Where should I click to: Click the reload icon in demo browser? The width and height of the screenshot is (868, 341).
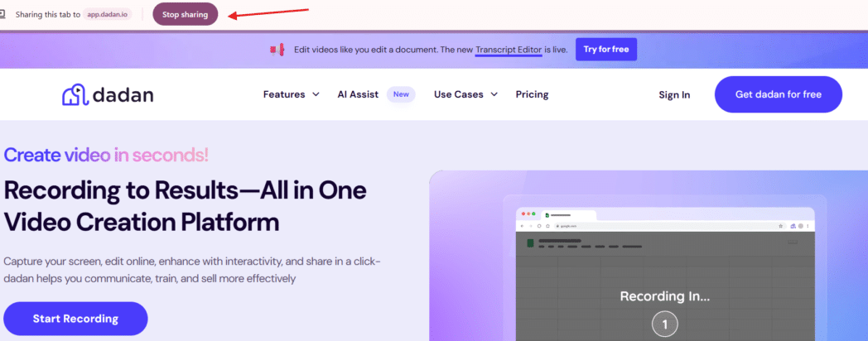539,225
